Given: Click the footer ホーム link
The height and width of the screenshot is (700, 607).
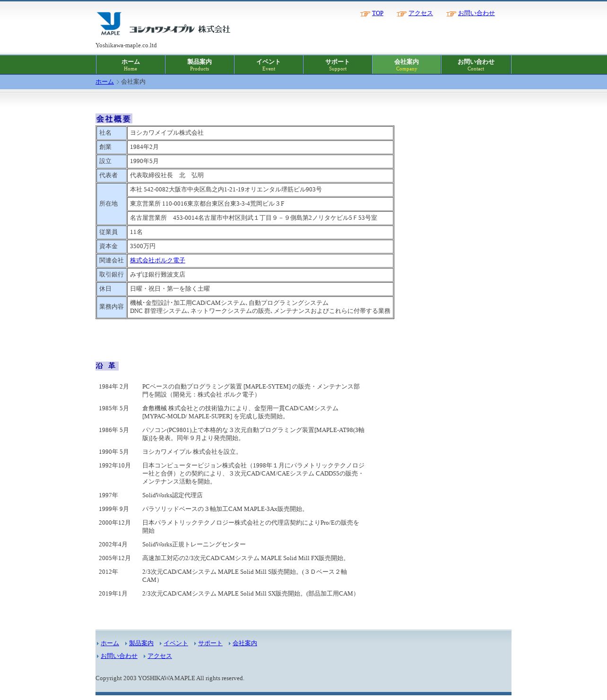Looking at the screenshot, I should (110, 643).
